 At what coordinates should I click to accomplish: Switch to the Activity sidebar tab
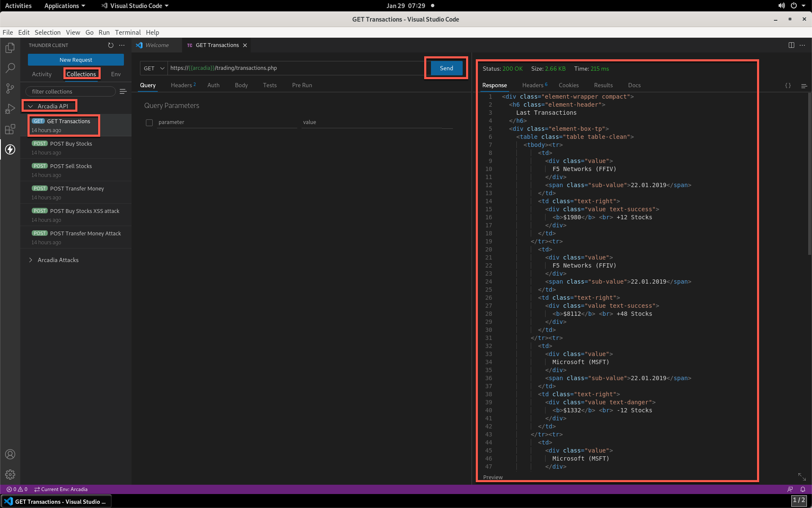coord(41,74)
